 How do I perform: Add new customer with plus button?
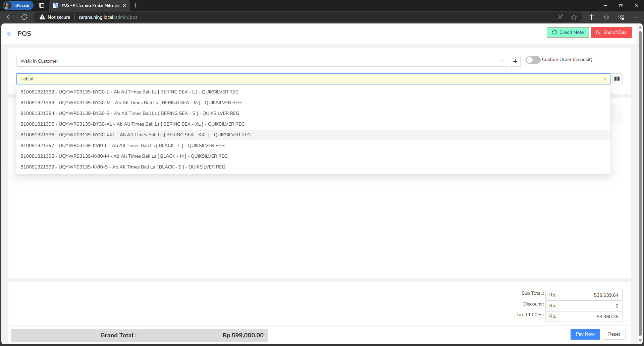click(x=515, y=61)
